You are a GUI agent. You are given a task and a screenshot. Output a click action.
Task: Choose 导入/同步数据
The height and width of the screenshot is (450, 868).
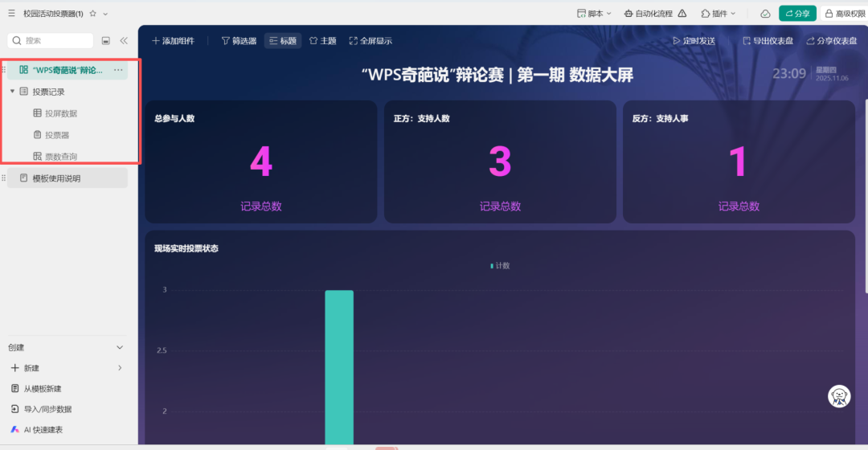point(47,409)
